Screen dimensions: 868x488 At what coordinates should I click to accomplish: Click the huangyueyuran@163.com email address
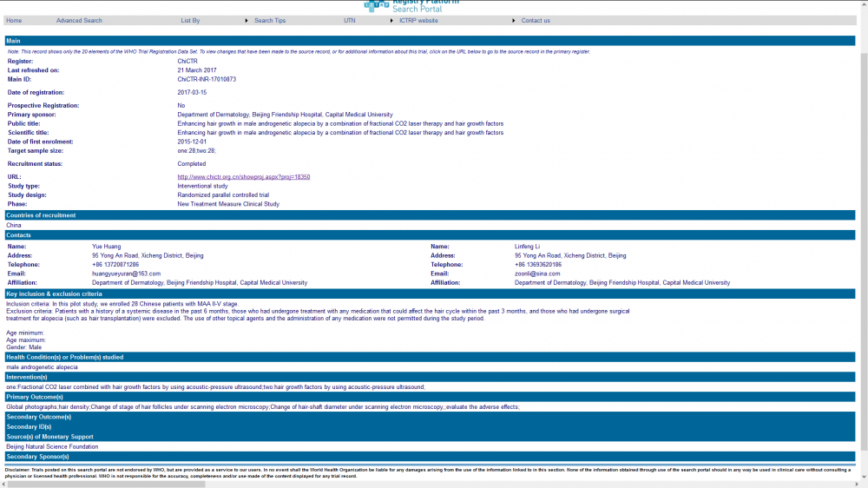126,274
